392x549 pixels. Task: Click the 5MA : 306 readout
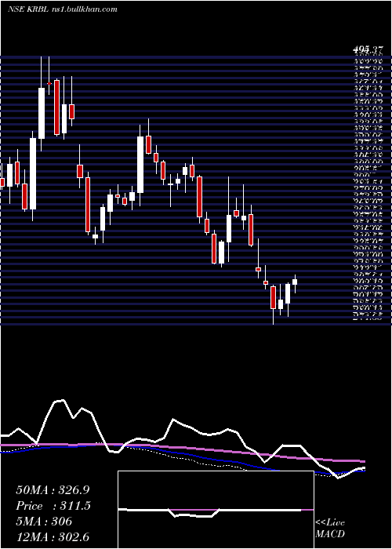44,522
